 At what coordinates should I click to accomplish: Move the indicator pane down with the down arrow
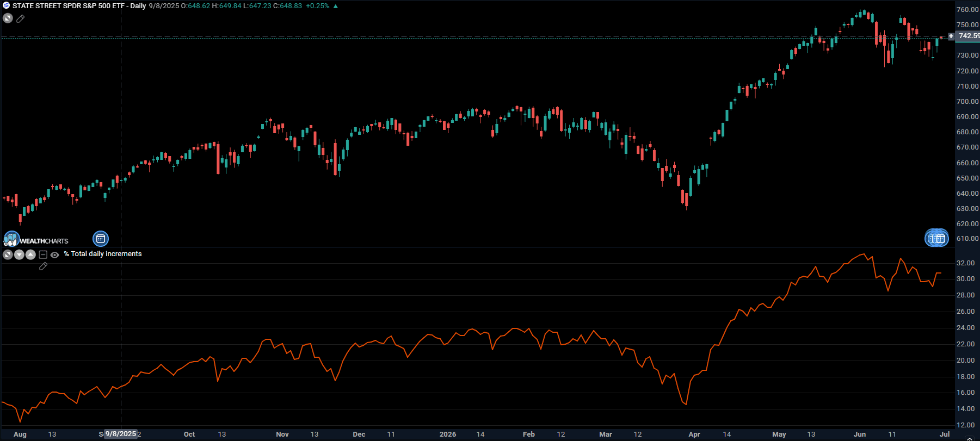pyautogui.click(x=19, y=254)
